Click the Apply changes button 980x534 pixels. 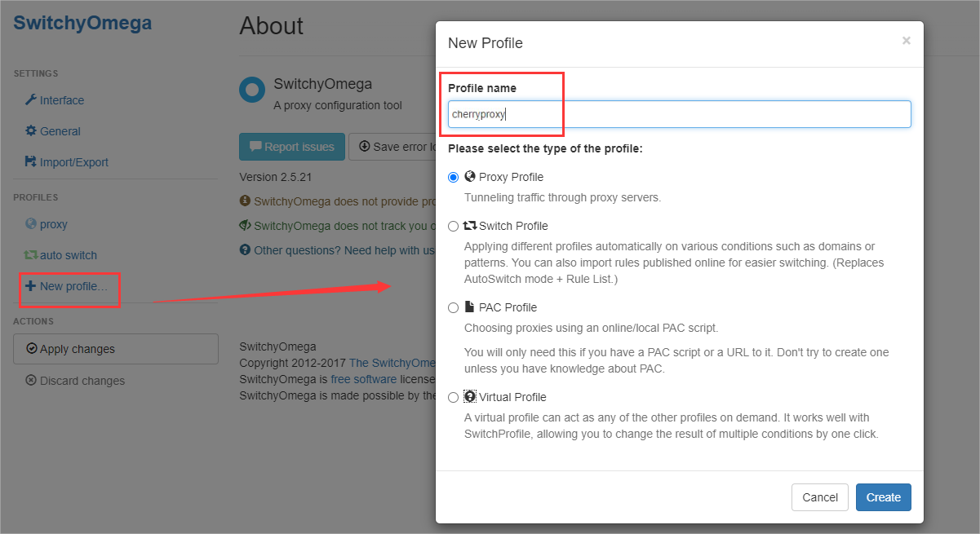[x=116, y=349]
